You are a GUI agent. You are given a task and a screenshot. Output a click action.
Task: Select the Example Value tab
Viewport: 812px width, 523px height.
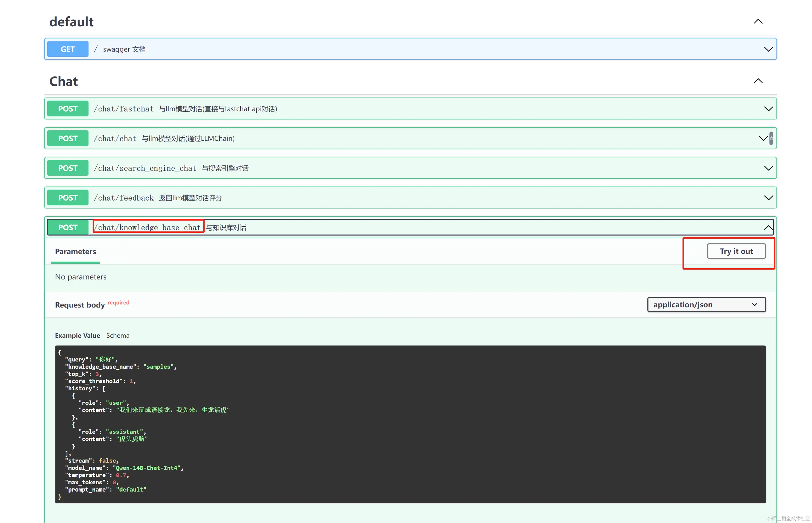click(x=77, y=336)
